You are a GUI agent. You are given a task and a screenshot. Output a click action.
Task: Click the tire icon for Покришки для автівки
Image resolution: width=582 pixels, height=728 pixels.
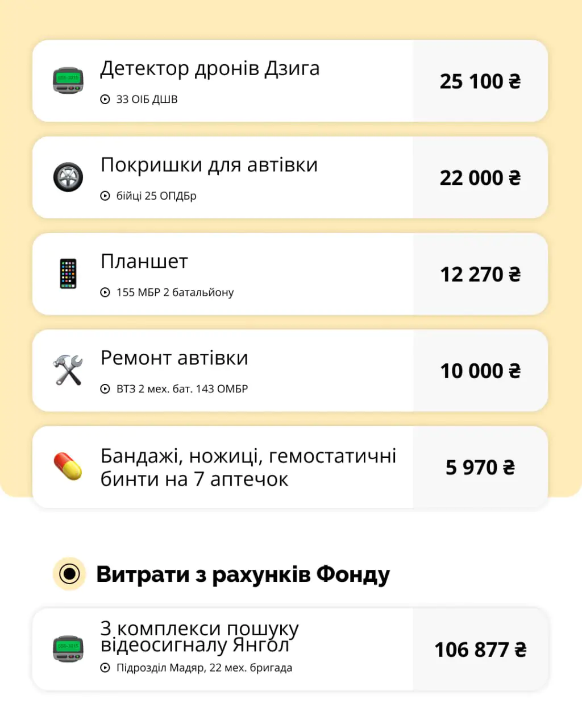point(68,177)
